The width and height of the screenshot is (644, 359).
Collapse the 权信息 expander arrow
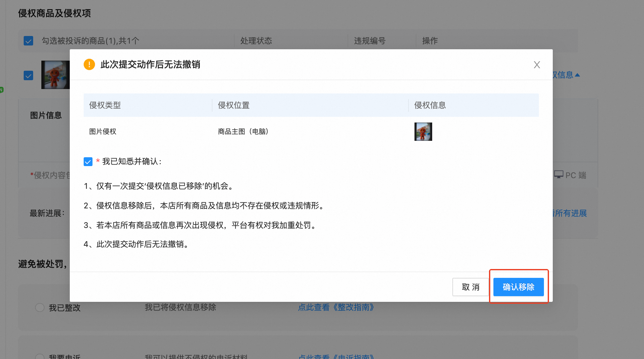click(x=577, y=75)
